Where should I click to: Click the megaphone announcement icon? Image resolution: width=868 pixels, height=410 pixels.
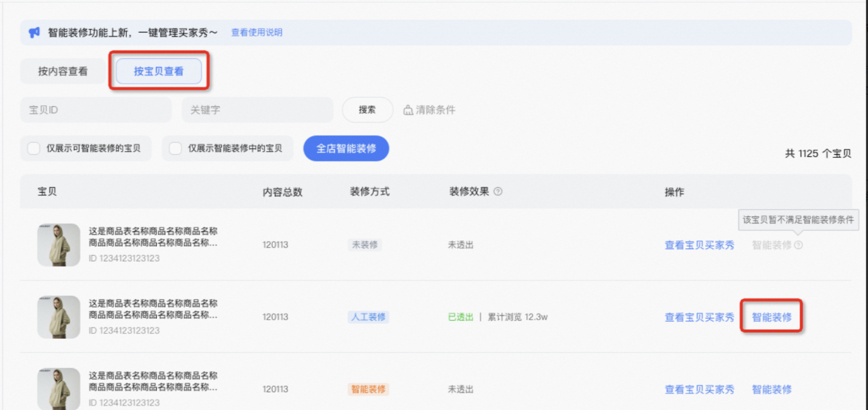[33, 32]
